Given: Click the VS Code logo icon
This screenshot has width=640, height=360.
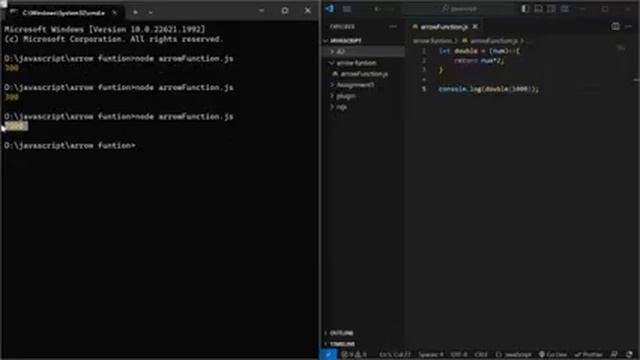Looking at the screenshot, I should (x=330, y=9).
